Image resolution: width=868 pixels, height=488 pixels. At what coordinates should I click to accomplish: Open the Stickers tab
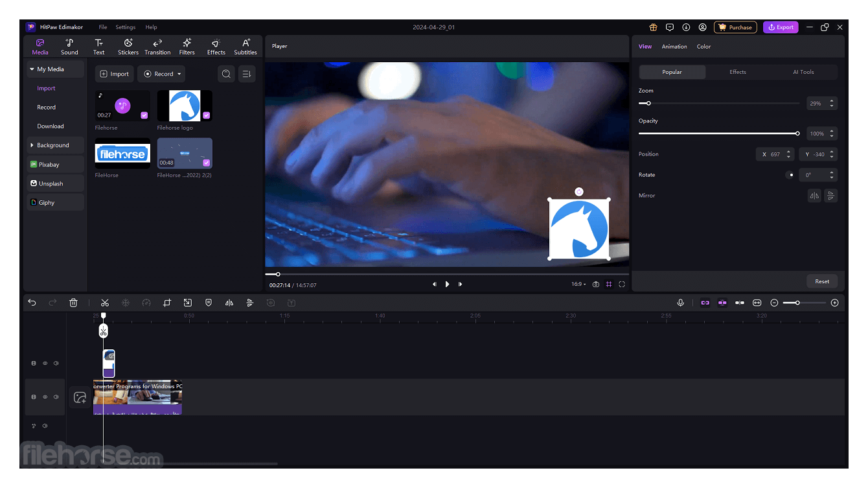coord(128,47)
